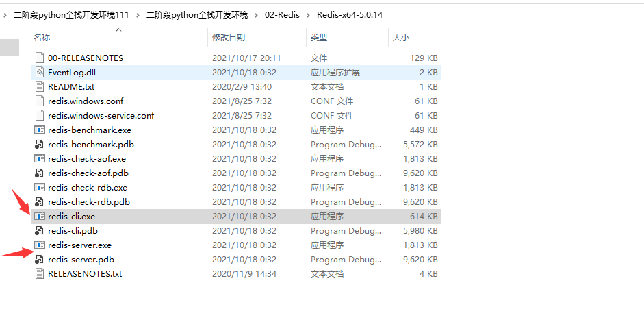Viewport: 644px width, 331px height.
Task: Select the file name redis-cli.pdb
Action: pos(73,231)
